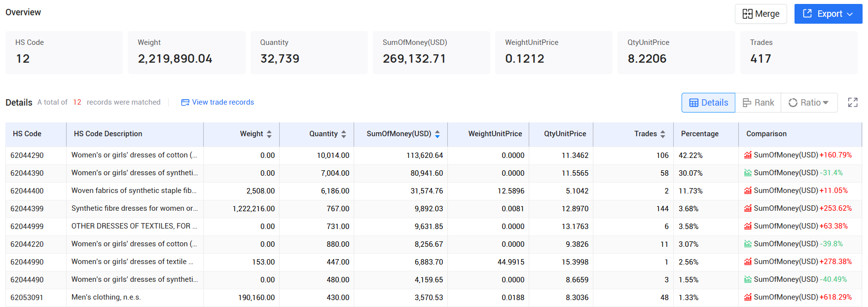Switch to the Rank tab

pyautogui.click(x=758, y=103)
